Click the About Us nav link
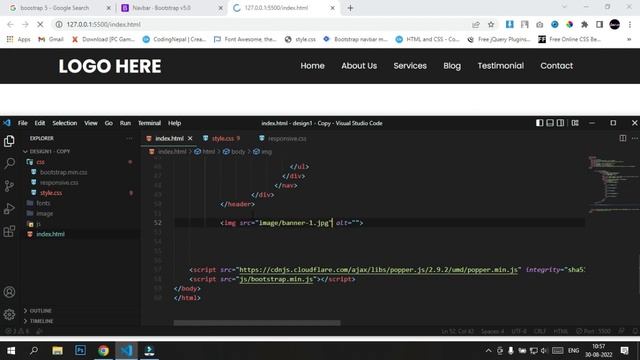640x360 pixels. point(359,66)
